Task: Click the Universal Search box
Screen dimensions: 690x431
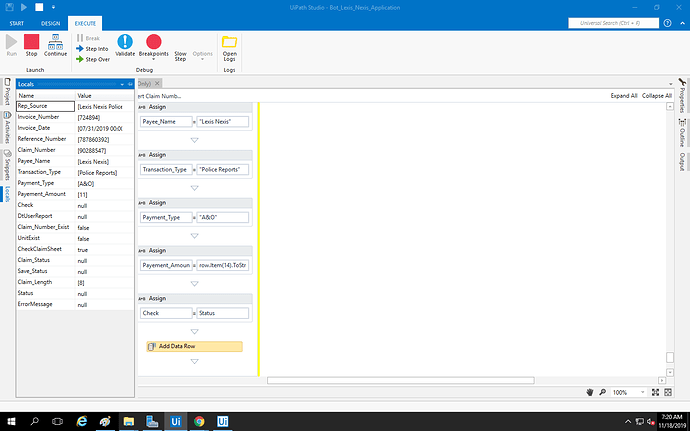Action: pyautogui.click(x=613, y=23)
